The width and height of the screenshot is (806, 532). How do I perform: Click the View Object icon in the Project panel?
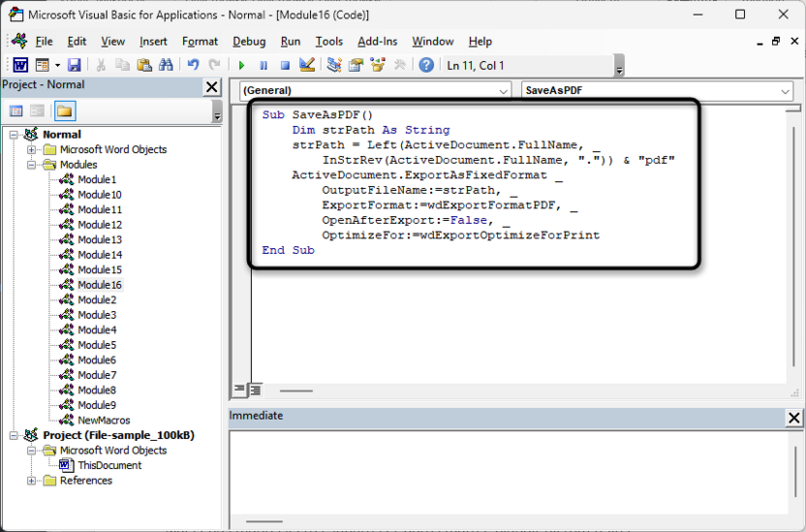point(37,111)
